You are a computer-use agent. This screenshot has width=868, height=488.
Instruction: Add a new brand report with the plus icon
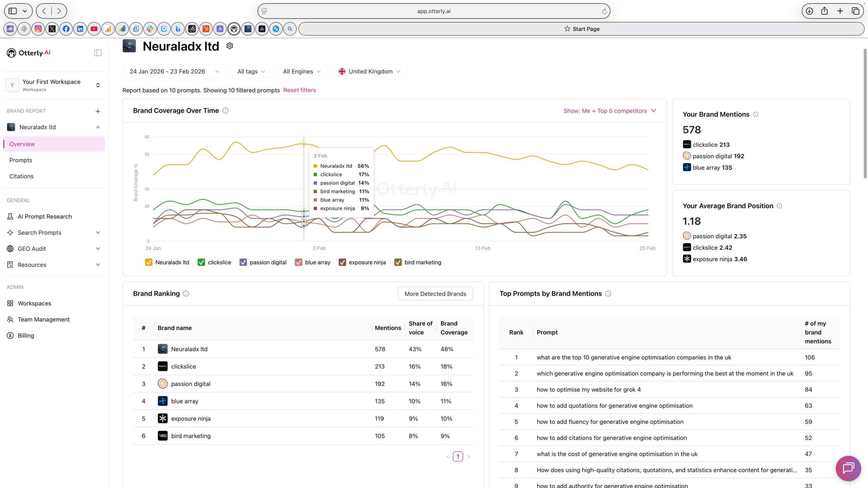(x=98, y=111)
